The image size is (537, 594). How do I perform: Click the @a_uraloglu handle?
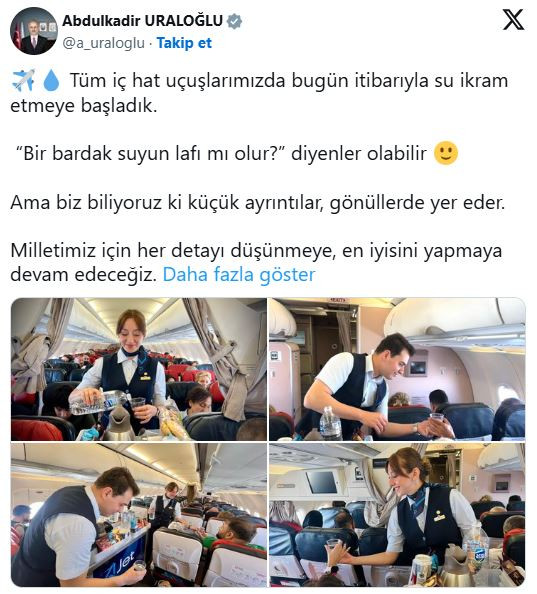103,43
